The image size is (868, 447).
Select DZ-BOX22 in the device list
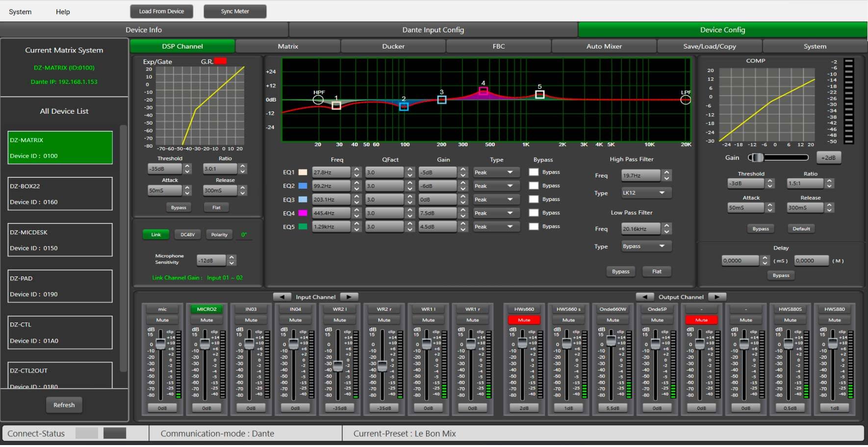click(60, 194)
